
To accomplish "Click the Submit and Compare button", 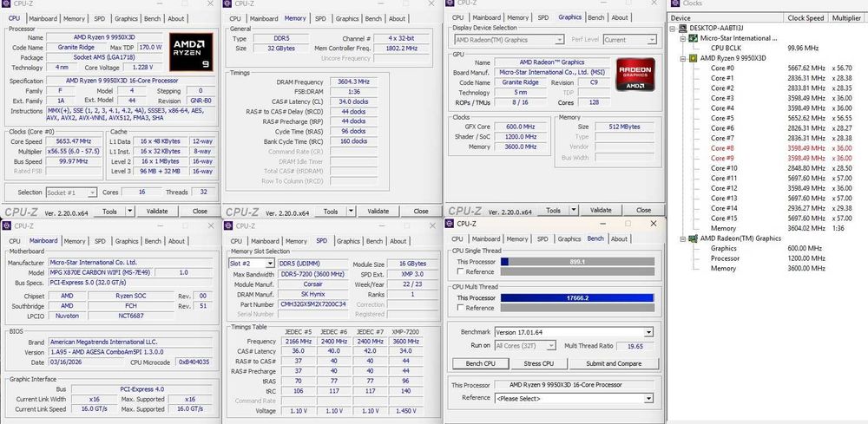I will 614,364.
